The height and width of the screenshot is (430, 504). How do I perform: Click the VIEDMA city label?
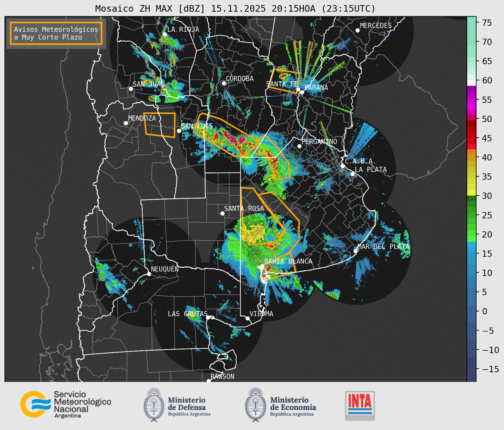pyautogui.click(x=261, y=314)
